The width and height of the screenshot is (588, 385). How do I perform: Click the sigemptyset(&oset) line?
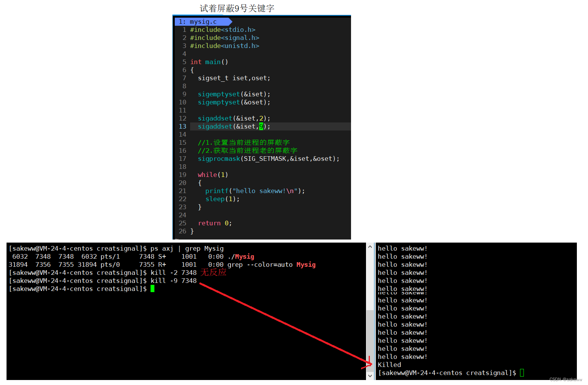tap(234, 102)
